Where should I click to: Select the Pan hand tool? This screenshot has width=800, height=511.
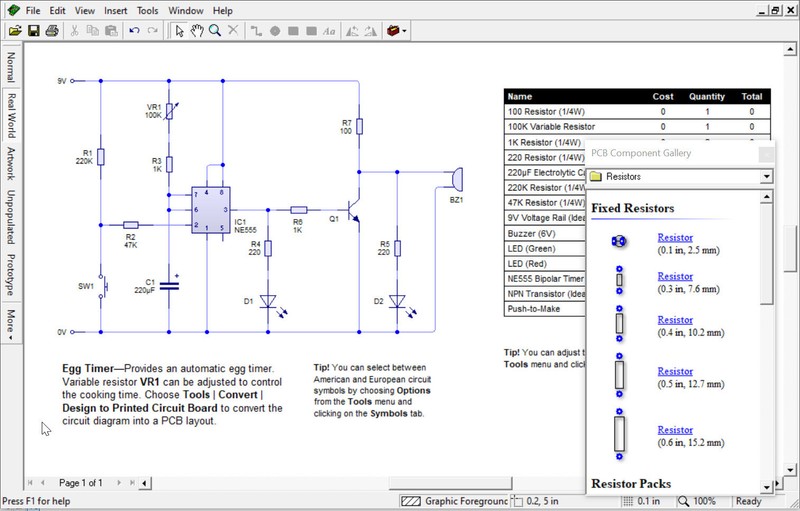click(x=197, y=31)
